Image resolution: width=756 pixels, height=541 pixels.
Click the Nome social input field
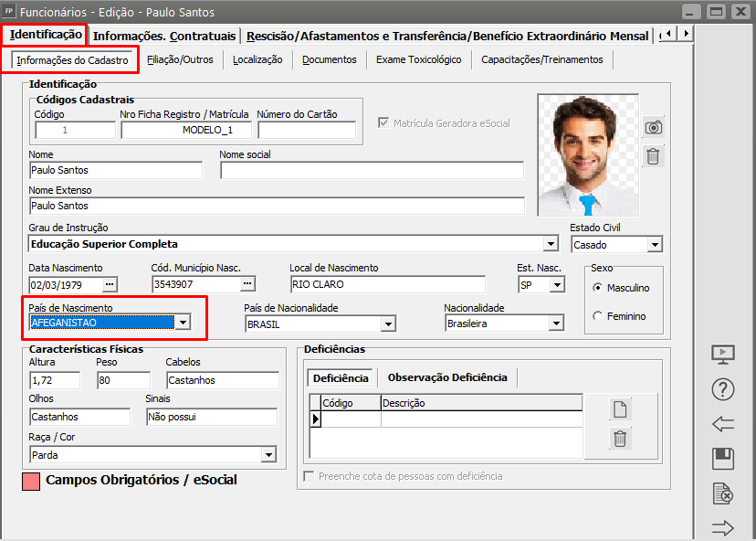tap(372, 170)
